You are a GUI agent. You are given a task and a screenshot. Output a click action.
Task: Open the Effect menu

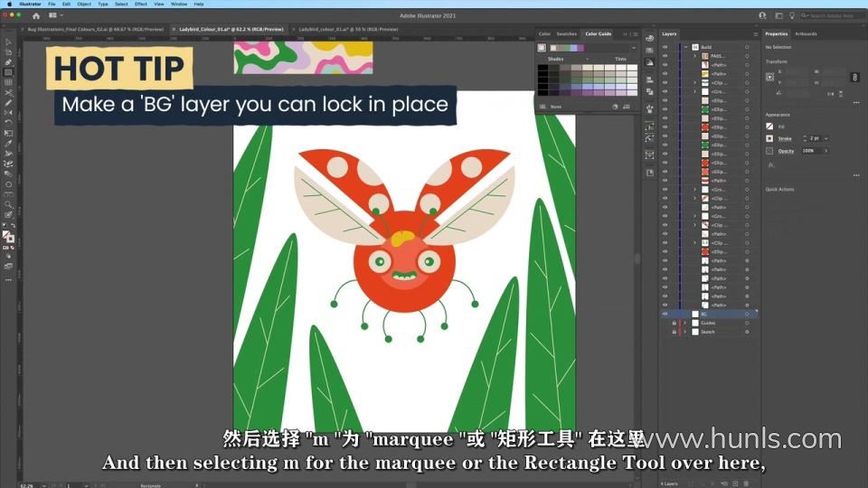(141, 4)
